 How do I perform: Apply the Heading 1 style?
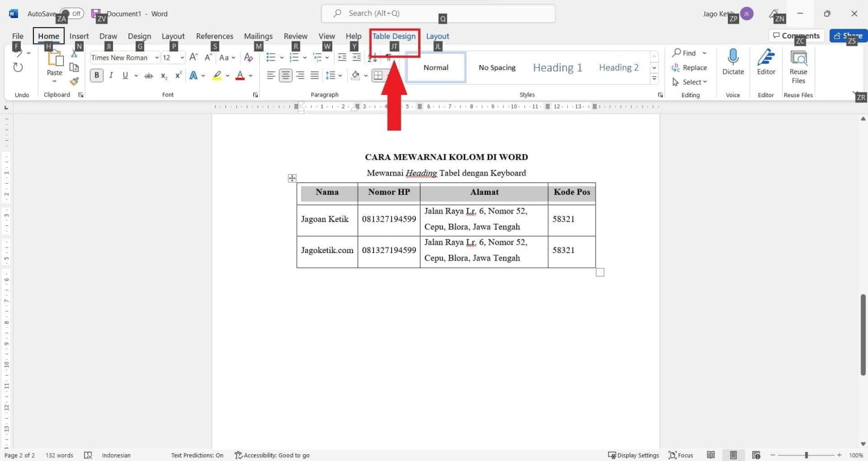point(557,67)
